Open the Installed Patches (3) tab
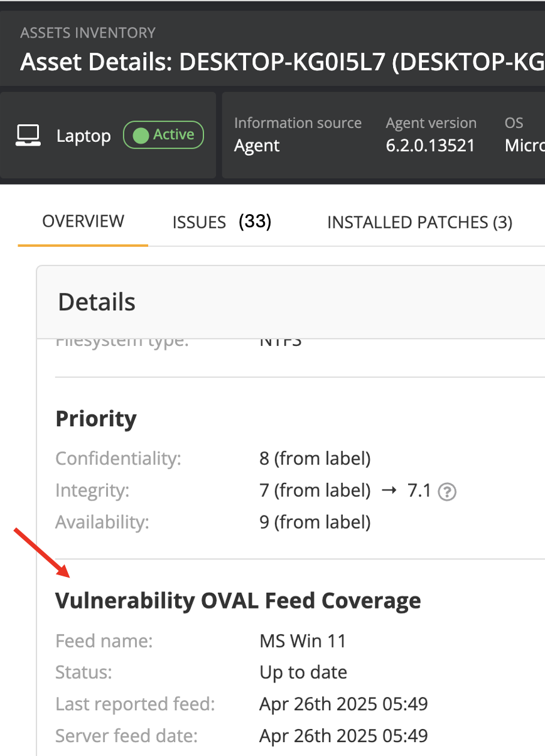Viewport: 545px width, 756px height. click(x=419, y=222)
